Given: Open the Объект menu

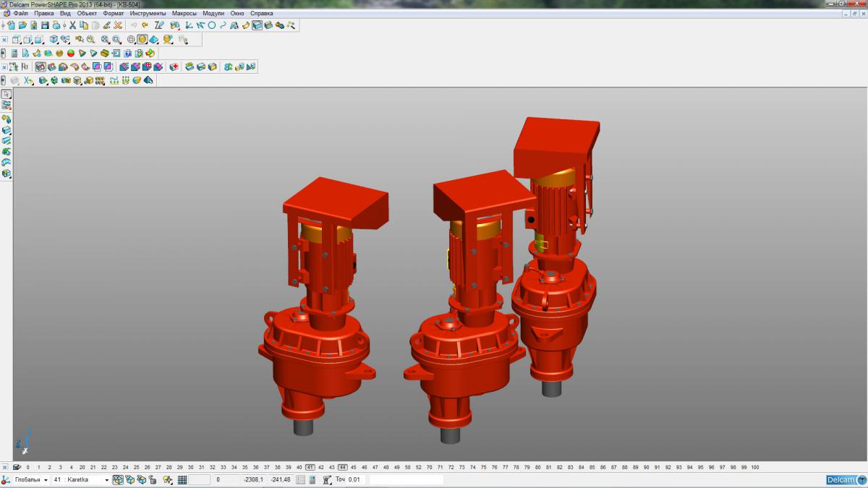Looking at the screenshot, I should pos(87,13).
